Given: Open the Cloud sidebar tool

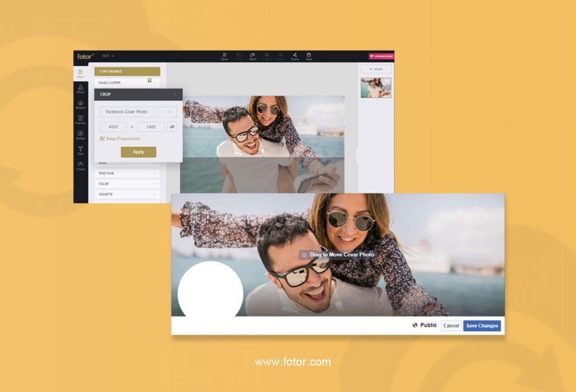Looking at the screenshot, I should click(80, 166).
